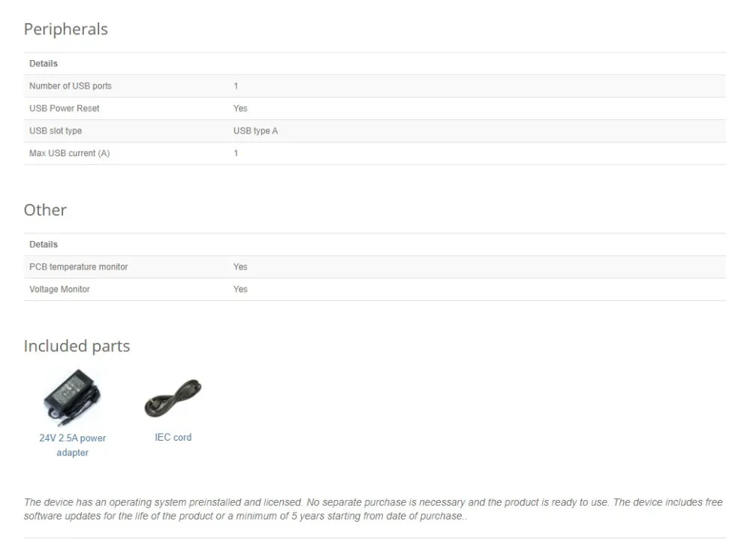This screenshot has width=751, height=560.
Task: Select the USB slot type row label
Action: [x=56, y=131]
